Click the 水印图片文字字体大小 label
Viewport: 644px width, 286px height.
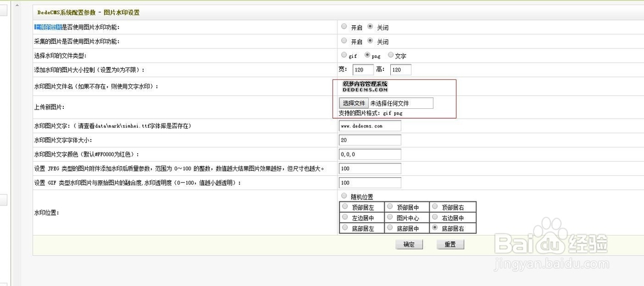(x=63, y=140)
